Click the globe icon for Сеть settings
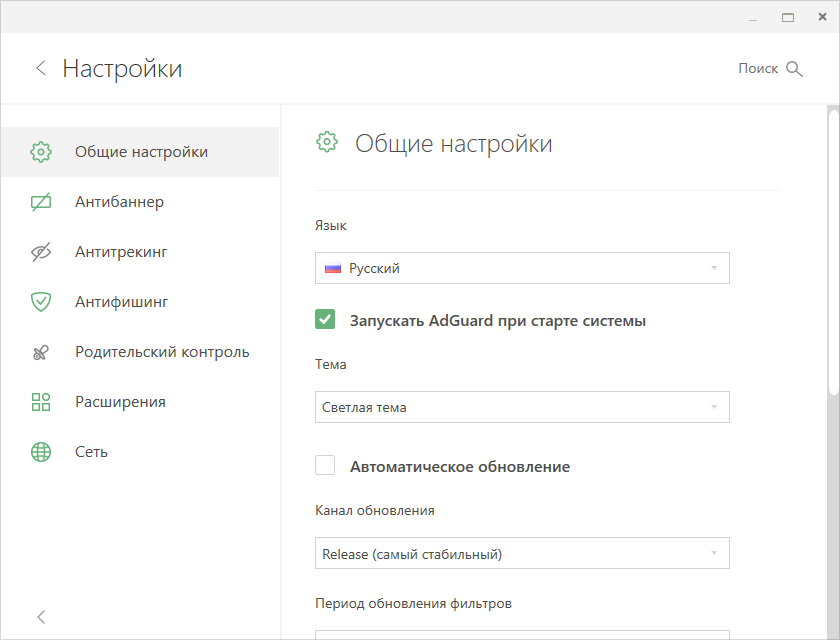 click(41, 451)
